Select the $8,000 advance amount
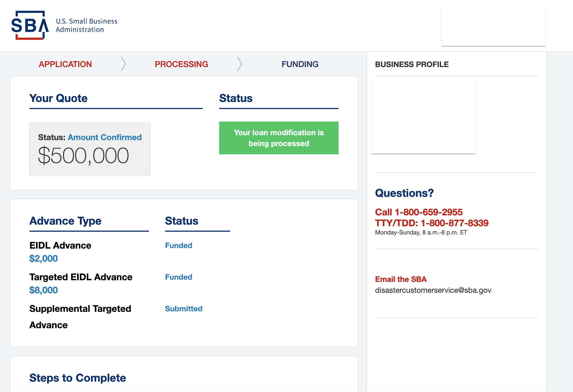This screenshot has width=573, height=392. click(44, 290)
